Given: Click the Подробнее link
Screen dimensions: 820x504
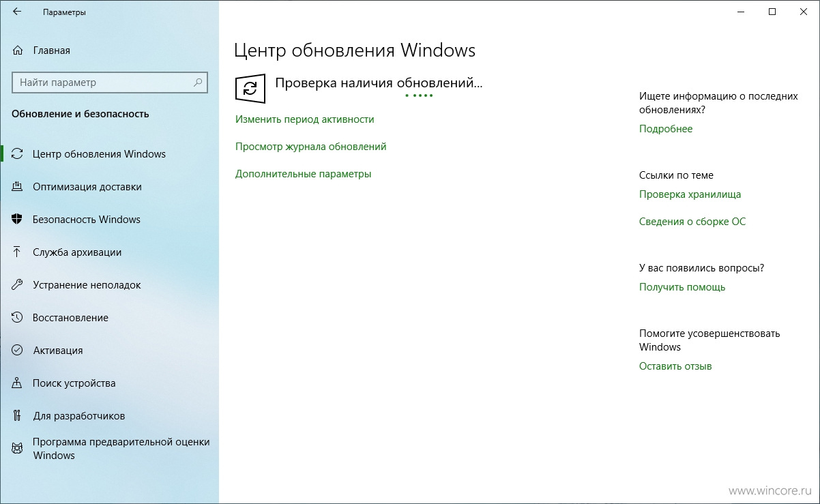Looking at the screenshot, I should click(x=666, y=129).
